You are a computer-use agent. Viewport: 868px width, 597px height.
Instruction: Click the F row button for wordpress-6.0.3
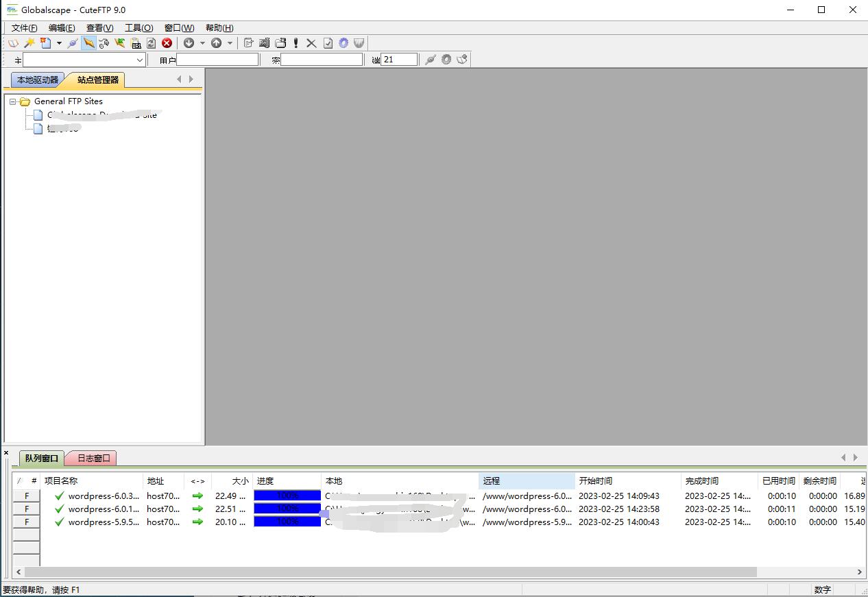pyautogui.click(x=27, y=496)
